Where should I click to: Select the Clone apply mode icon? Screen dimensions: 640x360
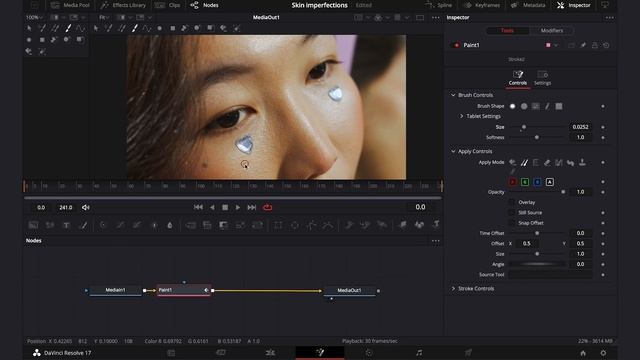524,163
